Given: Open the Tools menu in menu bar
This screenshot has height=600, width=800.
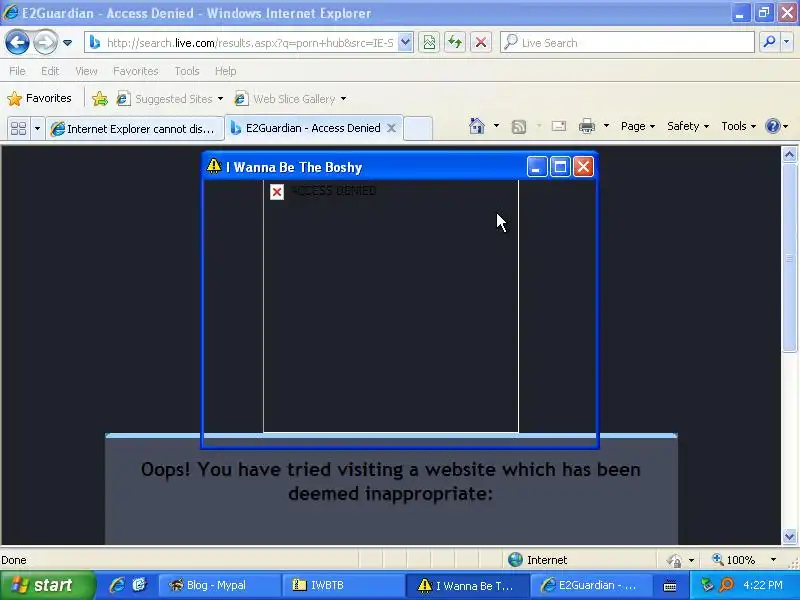Looking at the screenshot, I should click(x=187, y=71).
